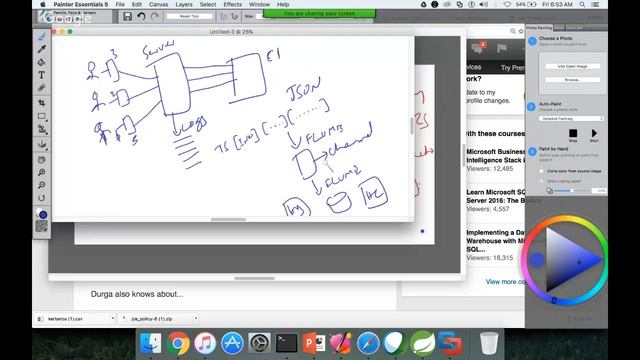Click the browser search magnifier icon
640x360 pixels.
tap(513, 31)
